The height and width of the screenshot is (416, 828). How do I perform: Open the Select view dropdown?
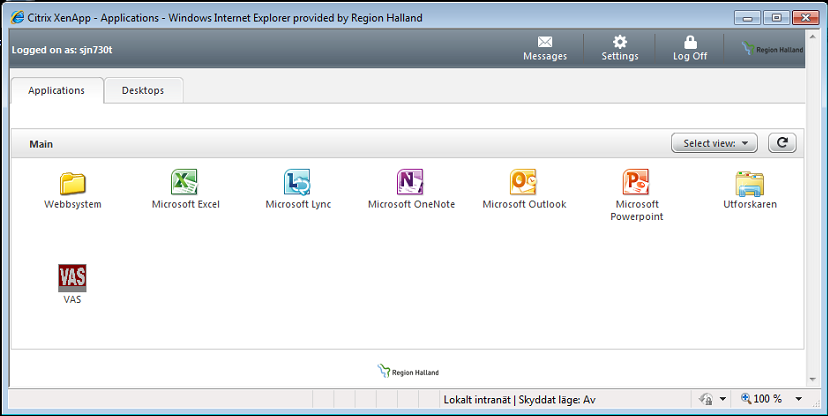(x=714, y=143)
